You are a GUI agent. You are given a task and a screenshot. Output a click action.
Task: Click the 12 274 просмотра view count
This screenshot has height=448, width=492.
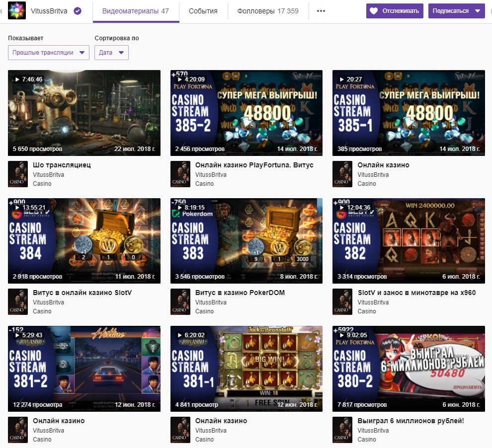[x=38, y=405]
